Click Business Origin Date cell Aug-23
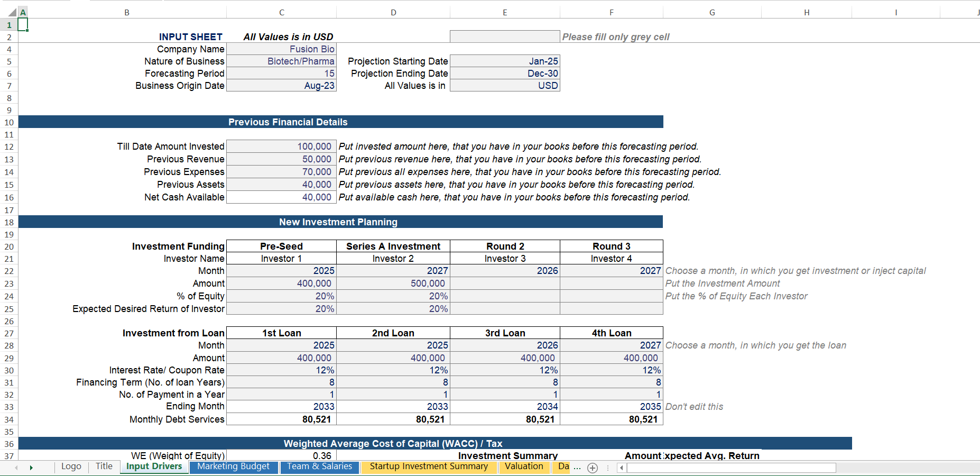 point(282,86)
